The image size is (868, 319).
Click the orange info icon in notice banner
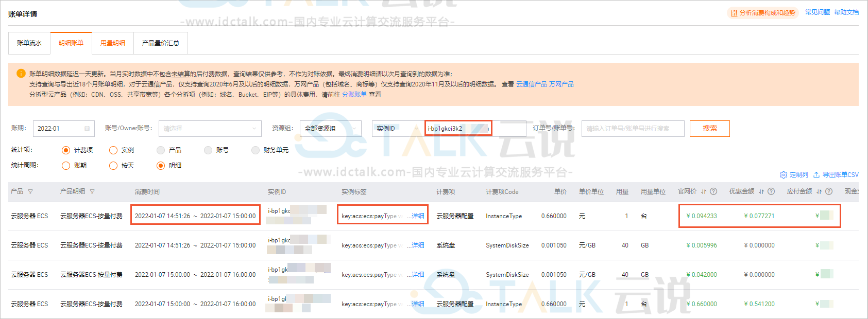pyautogui.click(x=21, y=74)
